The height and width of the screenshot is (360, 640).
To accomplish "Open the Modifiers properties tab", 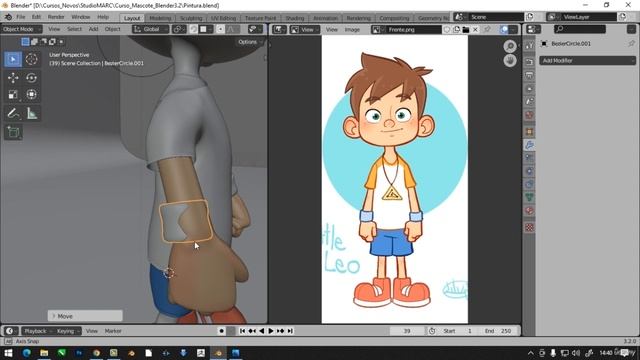I will click(x=529, y=145).
